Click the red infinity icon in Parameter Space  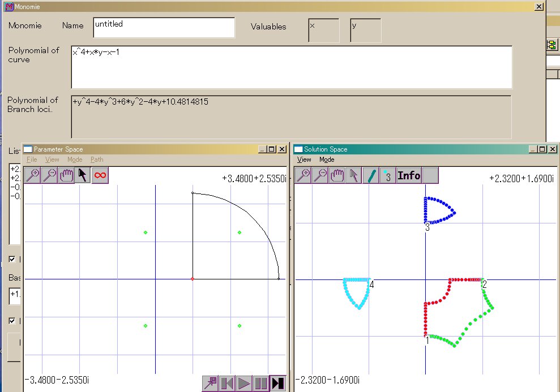(x=100, y=175)
